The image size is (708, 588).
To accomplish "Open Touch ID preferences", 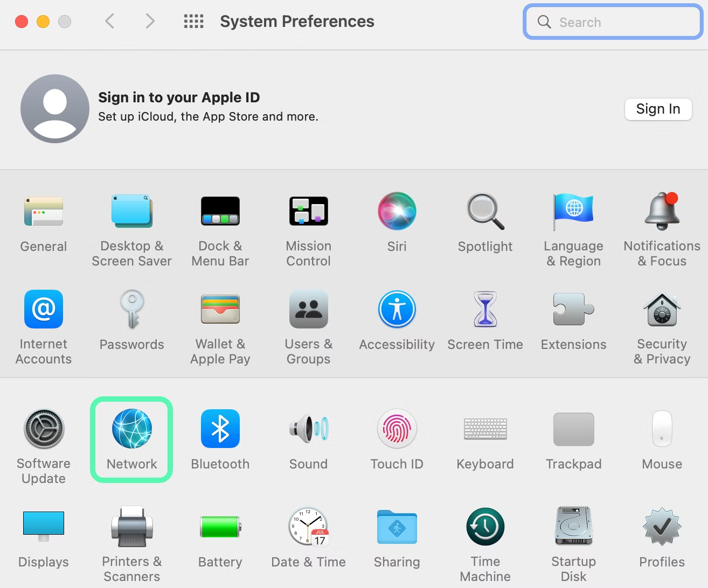I will [397, 439].
